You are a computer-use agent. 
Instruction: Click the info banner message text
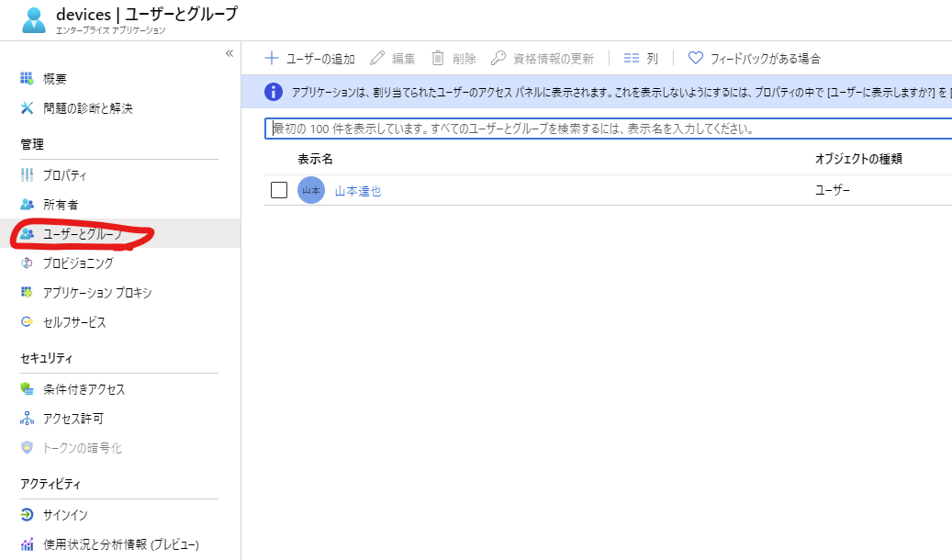[621, 93]
